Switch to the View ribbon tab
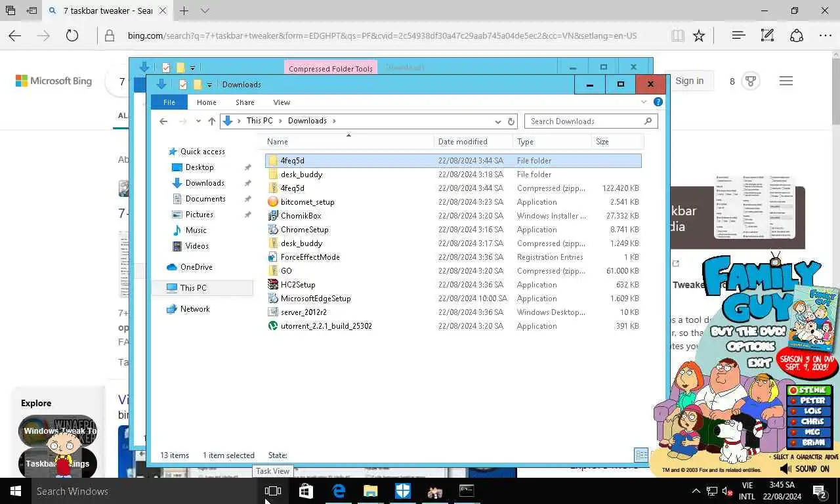Screen dimensions: 840x504 [282, 102]
